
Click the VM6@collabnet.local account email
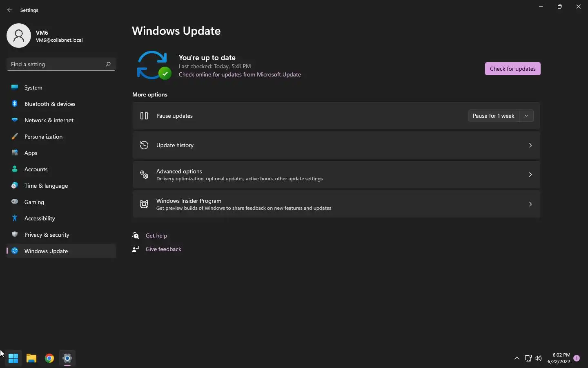tap(59, 40)
